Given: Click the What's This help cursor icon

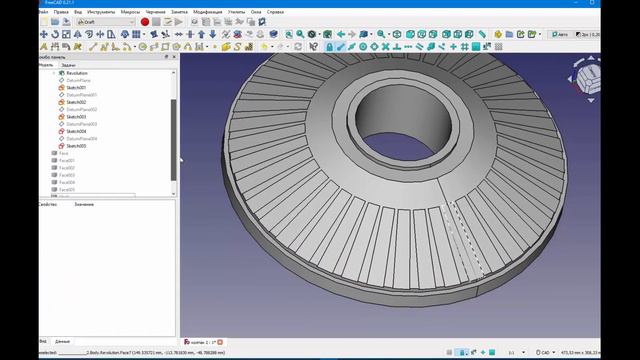Looking at the screenshot, I should pos(313,47).
